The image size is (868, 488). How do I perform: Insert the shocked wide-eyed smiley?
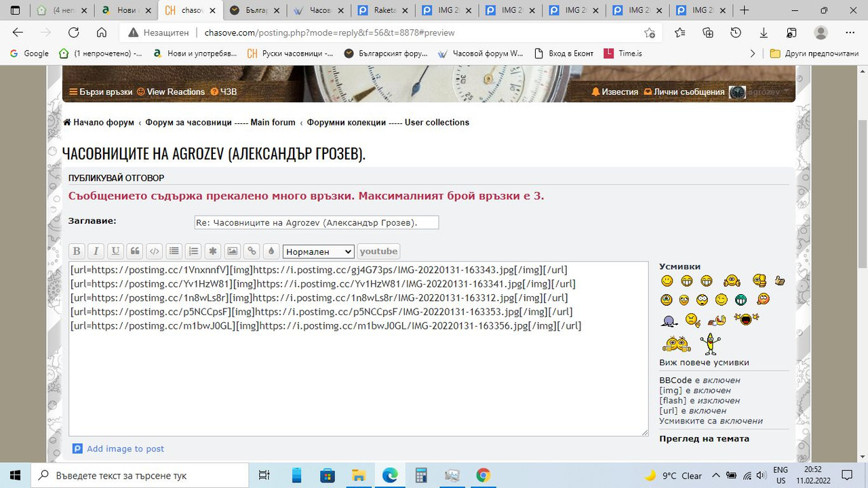coord(703,300)
